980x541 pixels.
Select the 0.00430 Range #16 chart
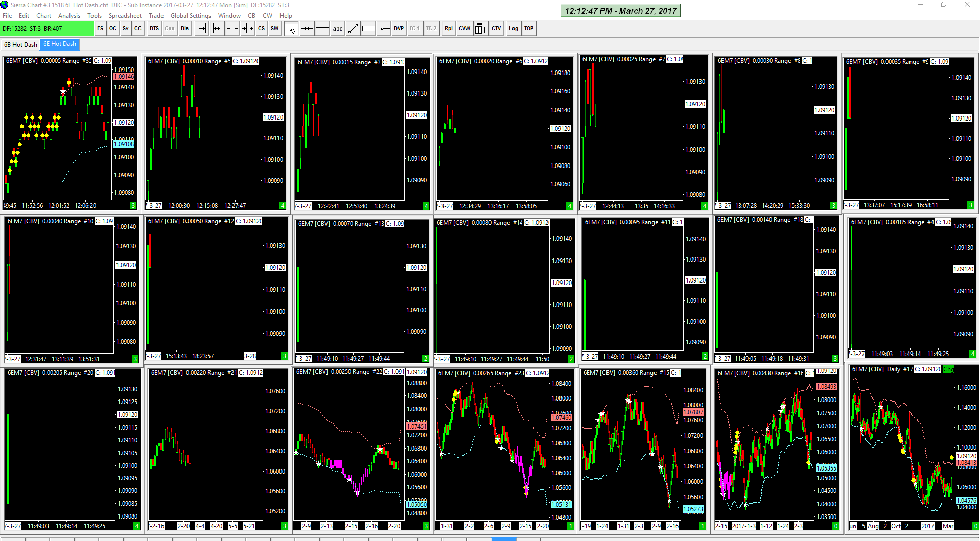coord(776,450)
